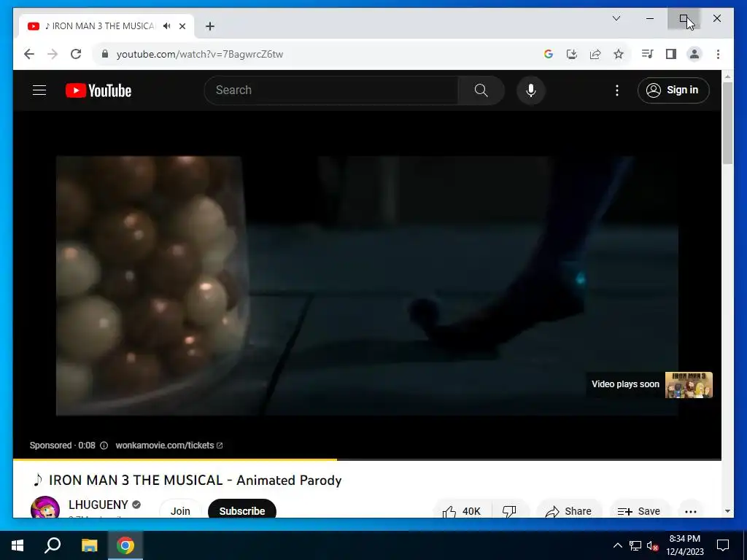Open Chrome media controls icon
The height and width of the screenshot is (560, 747).
(648, 54)
